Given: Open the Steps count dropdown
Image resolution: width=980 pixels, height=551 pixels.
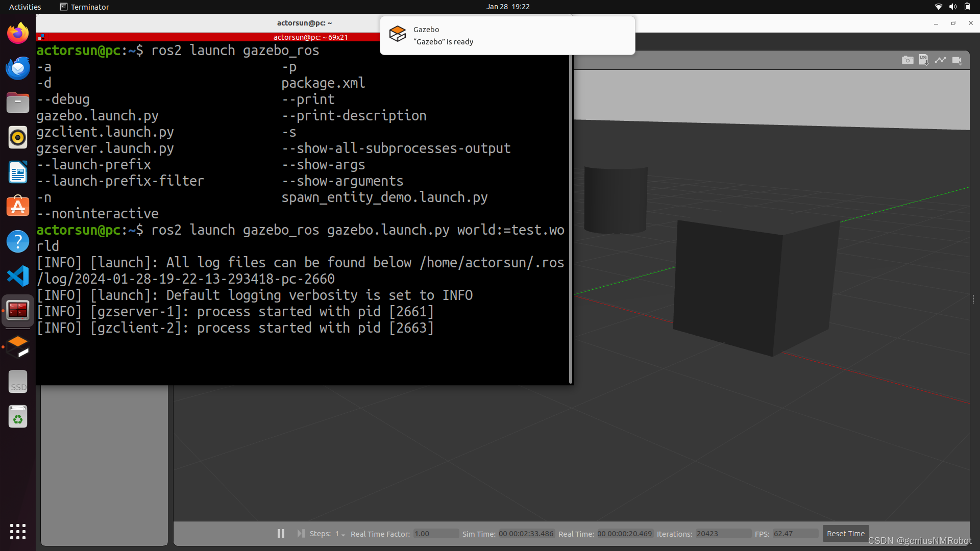Looking at the screenshot, I should point(342,534).
